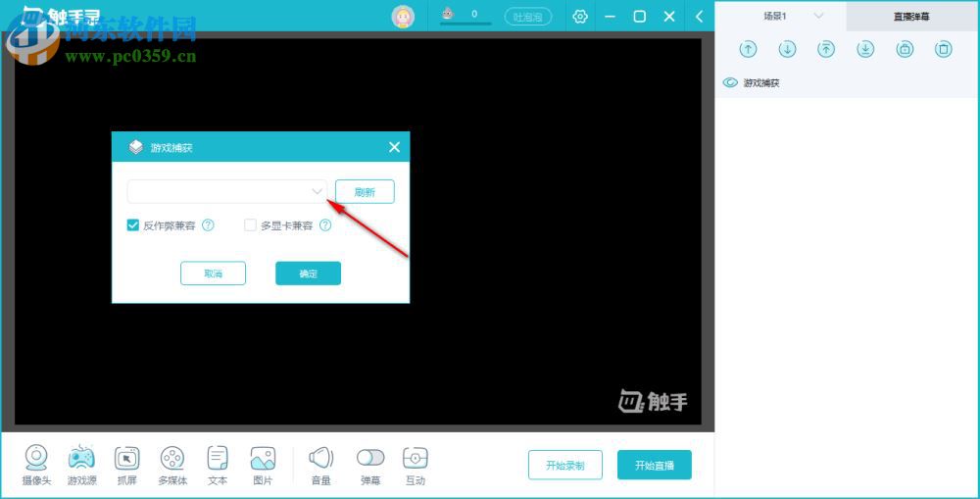Toggle visibility of 游戏捕获 source
This screenshot has height=499, width=980.
[730, 82]
